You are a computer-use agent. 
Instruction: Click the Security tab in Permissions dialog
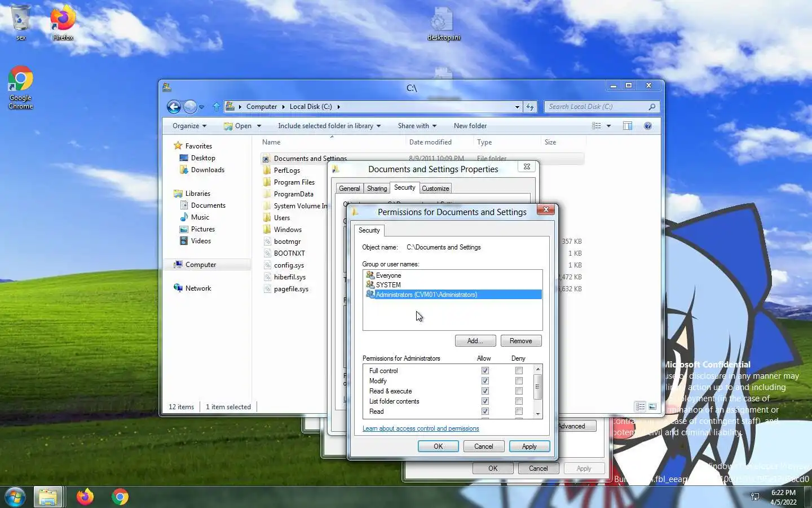point(369,230)
